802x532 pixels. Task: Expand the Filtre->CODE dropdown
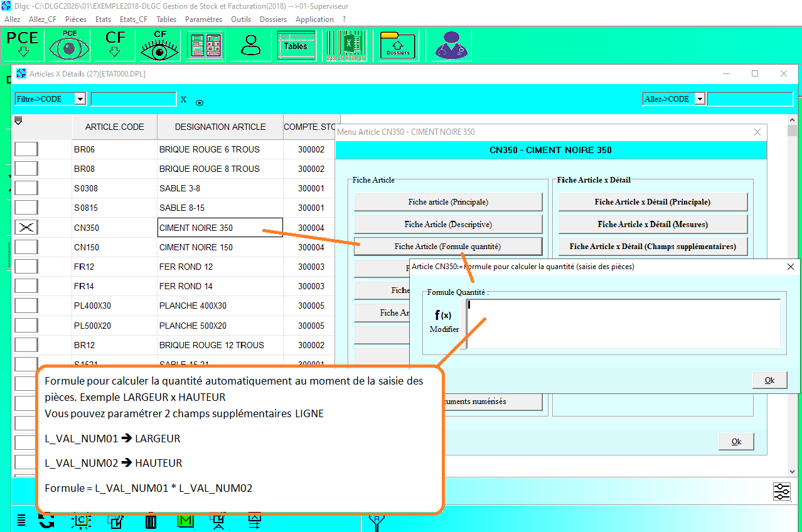click(80, 99)
